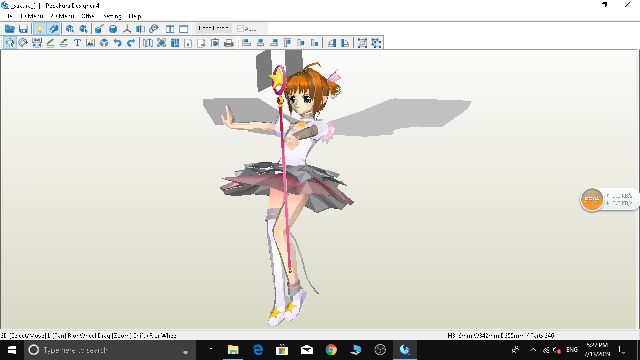Open Microsoft Store from the taskbar
Screen dimensions: 640x360
[x=282, y=350]
